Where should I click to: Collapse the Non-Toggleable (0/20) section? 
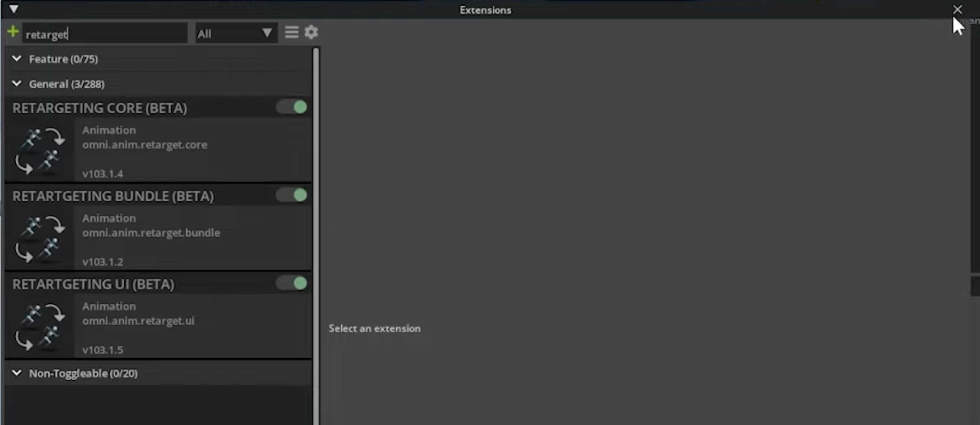[x=17, y=373]
